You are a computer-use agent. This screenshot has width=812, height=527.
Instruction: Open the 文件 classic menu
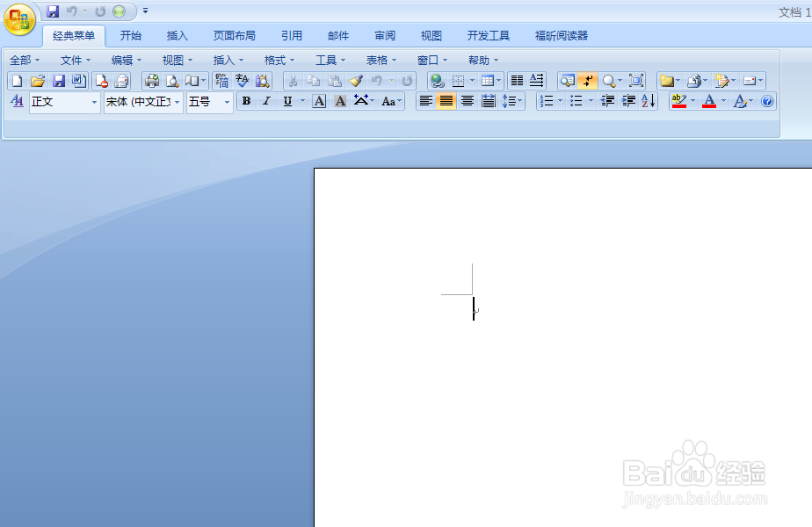(x=76, y=61)
